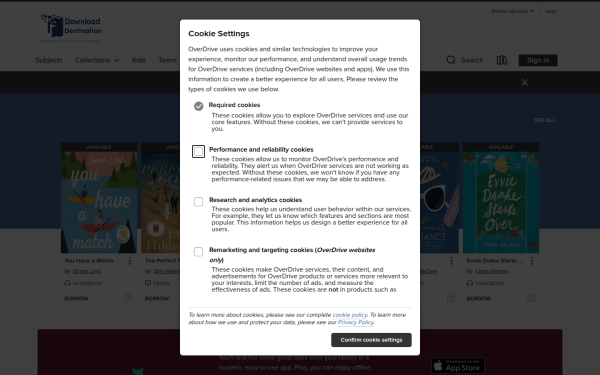
Task: Click the Download Destination logo
Action: (71, 28)
